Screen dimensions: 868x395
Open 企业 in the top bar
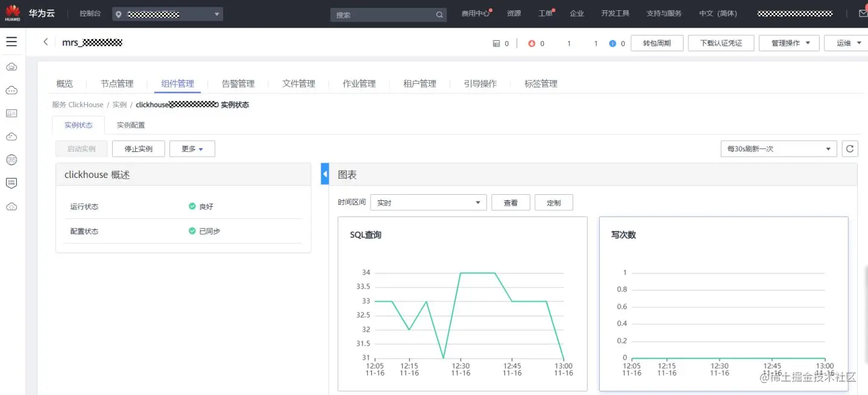pyautogui.click(x=577, y=13)
